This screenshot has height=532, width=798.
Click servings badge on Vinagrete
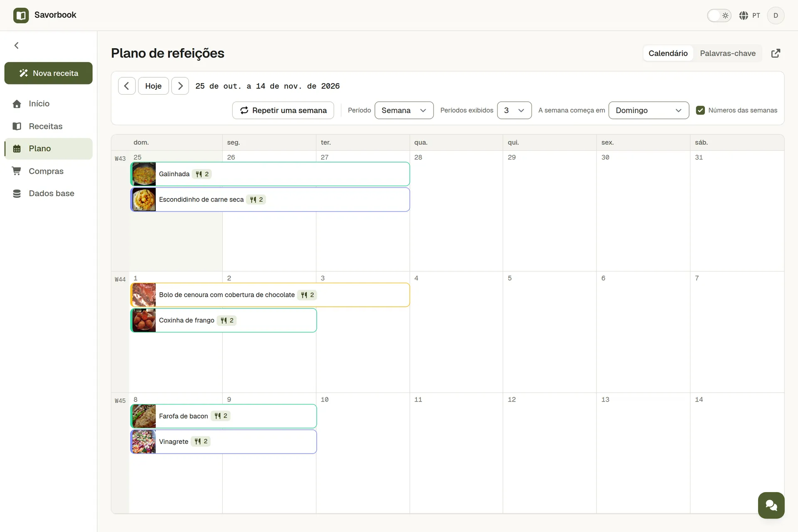[x=201, y=441]
